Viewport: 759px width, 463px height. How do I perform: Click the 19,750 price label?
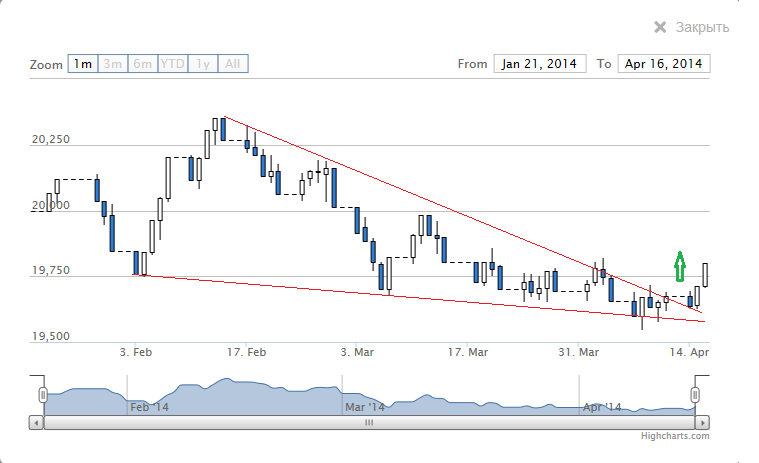[51, 270]
